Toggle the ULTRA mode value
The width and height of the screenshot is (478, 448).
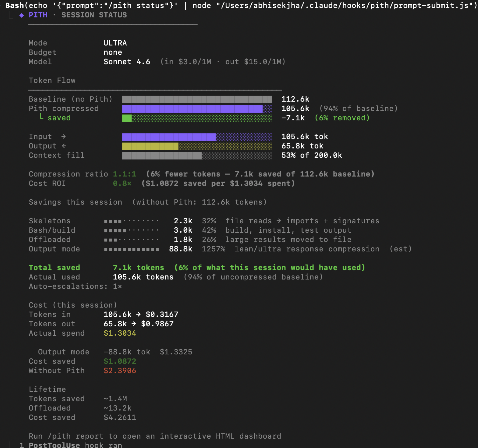point(115,43)
